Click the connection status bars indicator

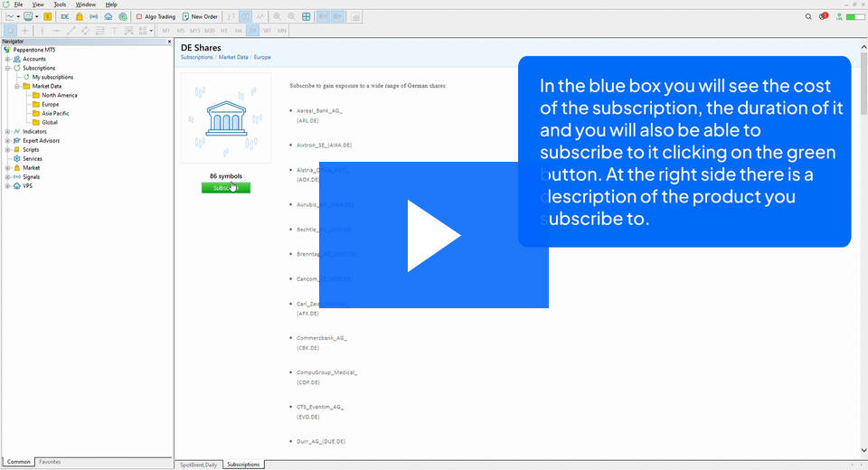[x=855, y=16]
